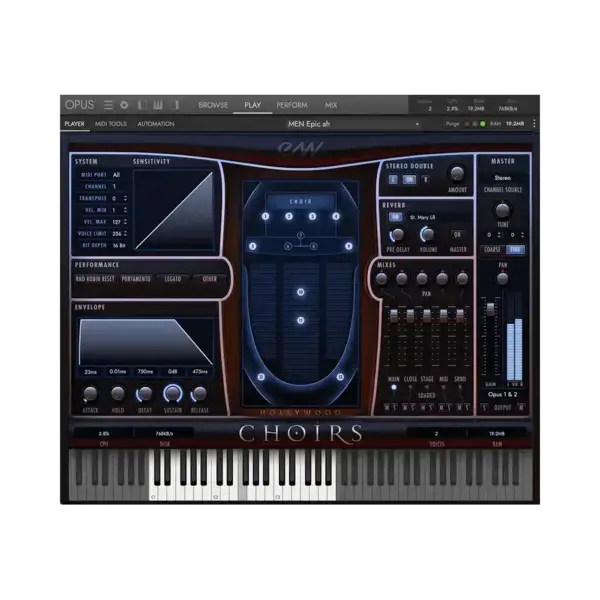The width and height of the screenshot is (600, 600).
Task: Click the Master Pan knob
Action: click(502, 278)
